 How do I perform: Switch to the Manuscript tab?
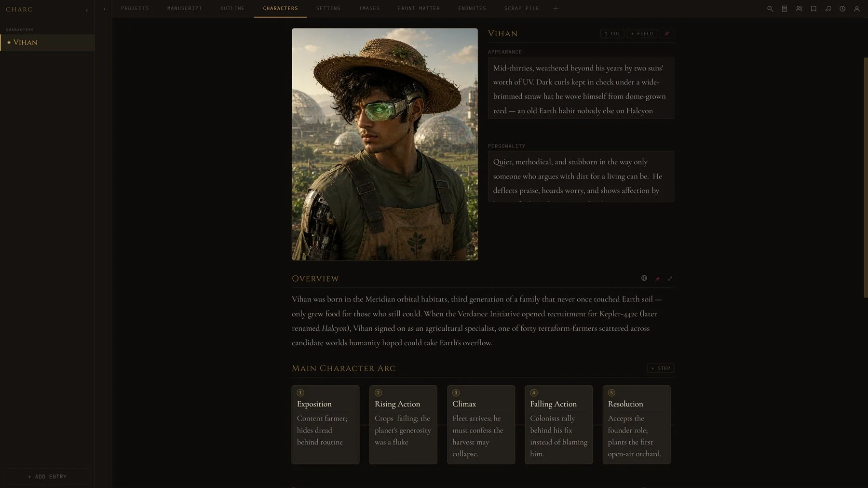tap(185, 9)
